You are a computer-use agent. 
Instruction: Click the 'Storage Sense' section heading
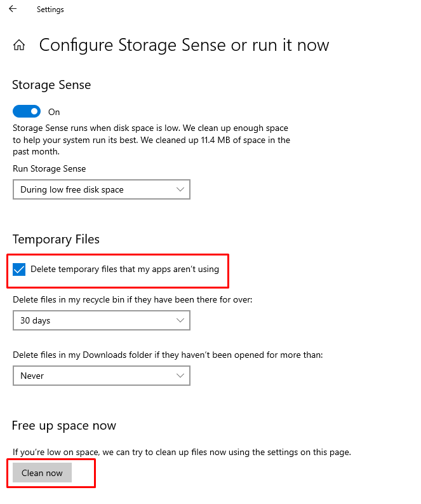point(51,85)
